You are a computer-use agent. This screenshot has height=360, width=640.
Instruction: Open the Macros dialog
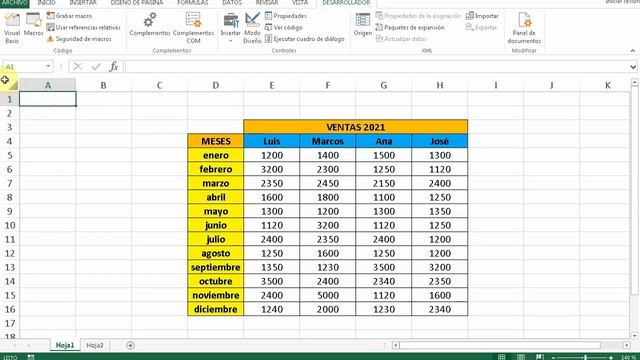[33, 24]
